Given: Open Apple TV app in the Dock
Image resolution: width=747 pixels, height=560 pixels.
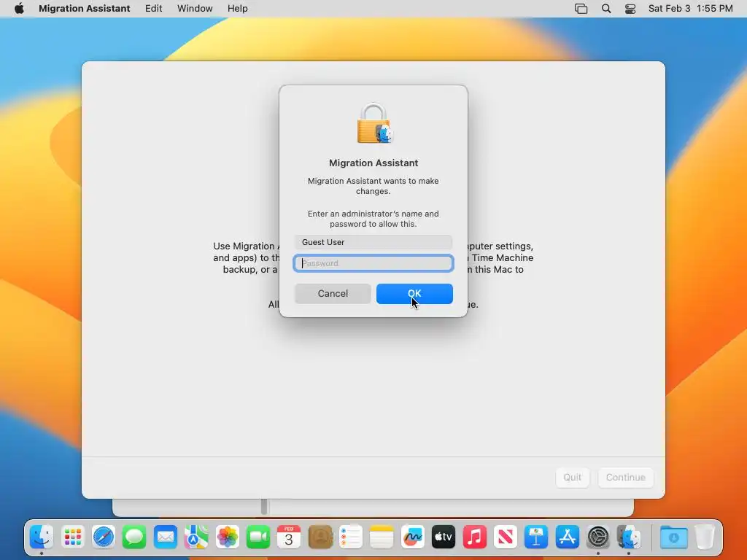Looking at the screenshot, I should point(444,537).
